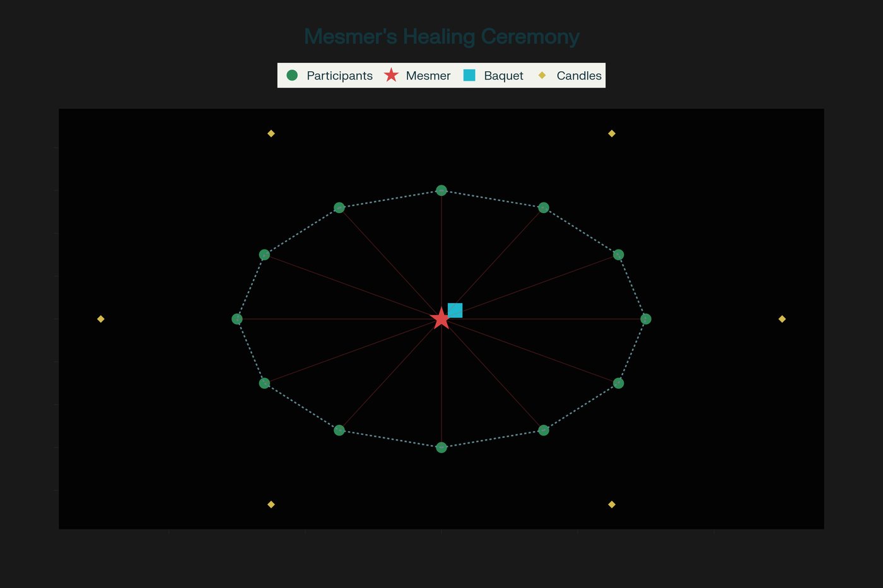The height and width of the screenshot is (588, 883).
Task: Toggle the Baquet legend item
Action: coord(493,76)
